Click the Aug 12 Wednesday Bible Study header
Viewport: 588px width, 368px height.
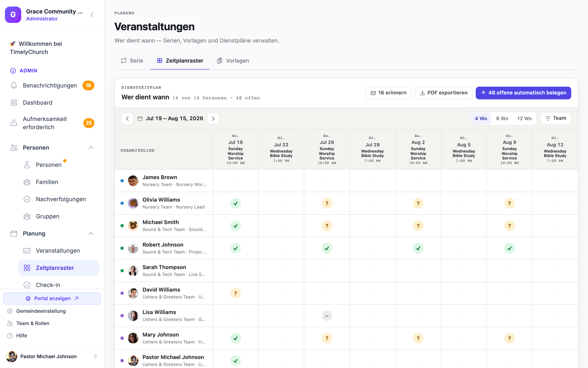click(x=555, y=149)
